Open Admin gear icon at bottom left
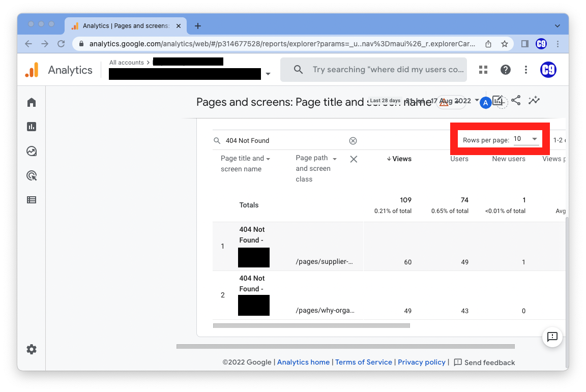 coord(32,349)
